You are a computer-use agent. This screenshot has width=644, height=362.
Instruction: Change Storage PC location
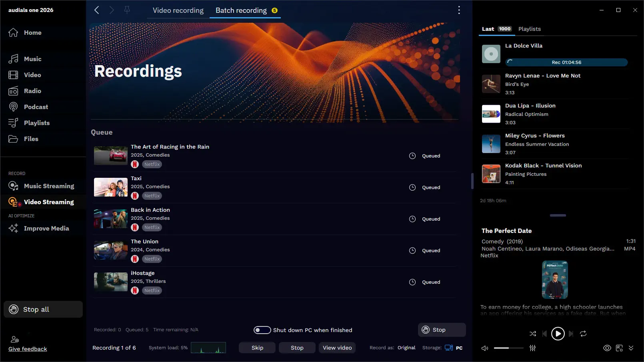[454, 348]
